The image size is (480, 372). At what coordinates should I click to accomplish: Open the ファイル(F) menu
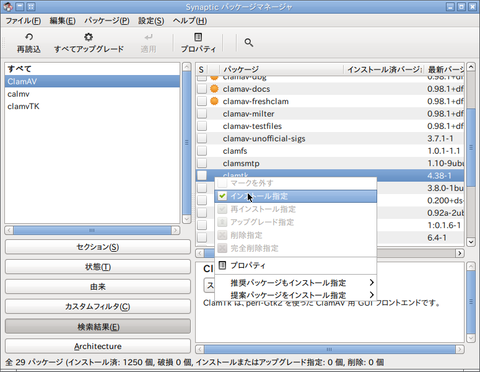tap(23, 21)
